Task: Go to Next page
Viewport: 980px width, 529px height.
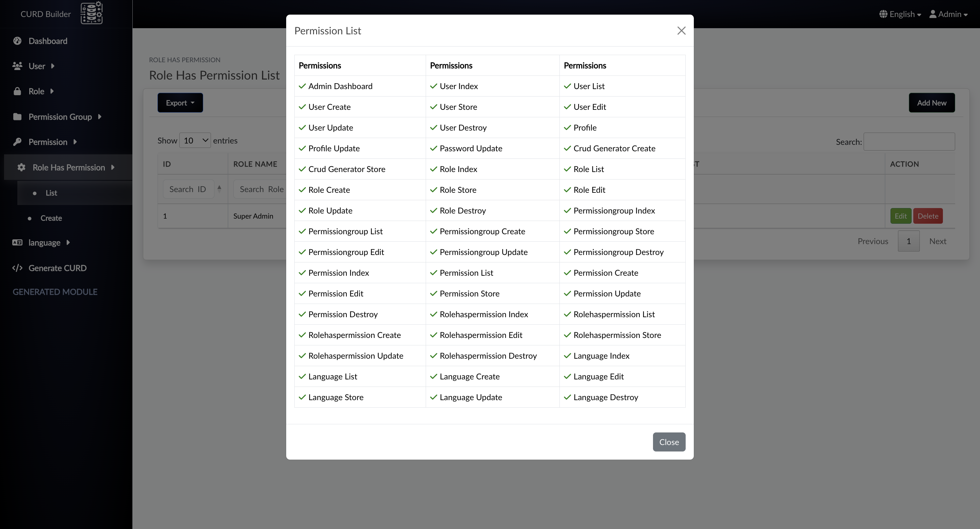Action: pos(938,241)
